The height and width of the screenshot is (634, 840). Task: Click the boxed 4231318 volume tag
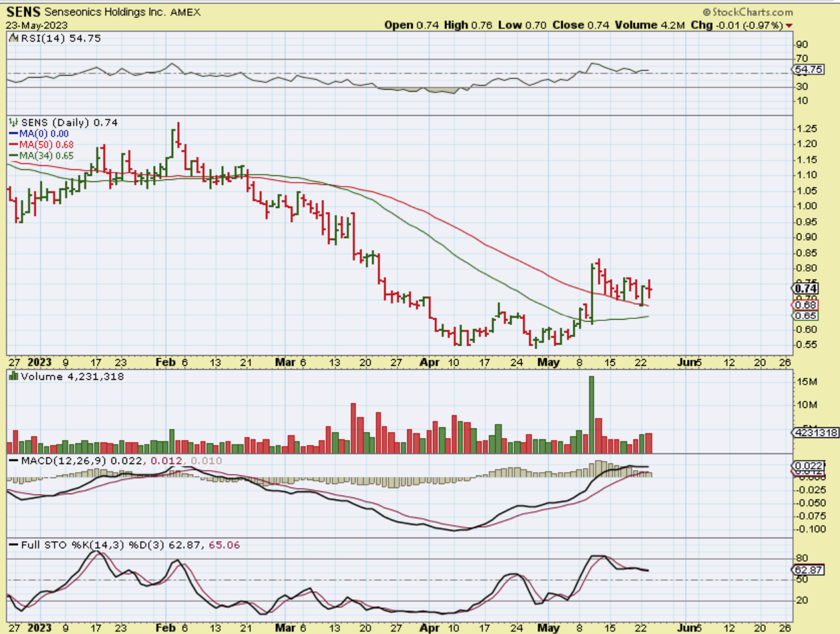(x=815, y=433)
